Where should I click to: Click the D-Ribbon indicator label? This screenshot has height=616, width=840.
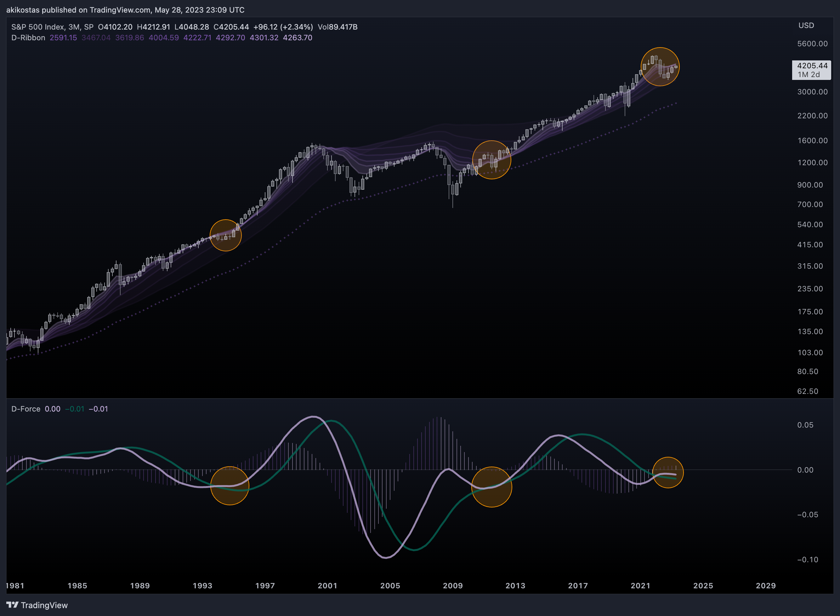click(28, 38)
